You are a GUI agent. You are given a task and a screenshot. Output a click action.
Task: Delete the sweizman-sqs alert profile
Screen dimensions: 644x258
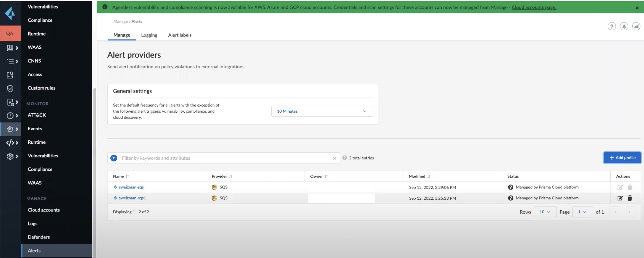[630, 187]
